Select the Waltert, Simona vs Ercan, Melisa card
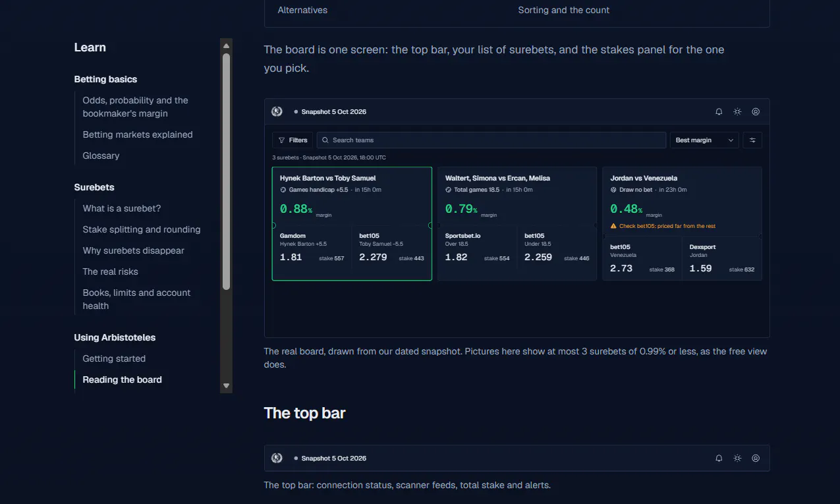The width and height of the screenshot is (840, 504). point(517,224)
